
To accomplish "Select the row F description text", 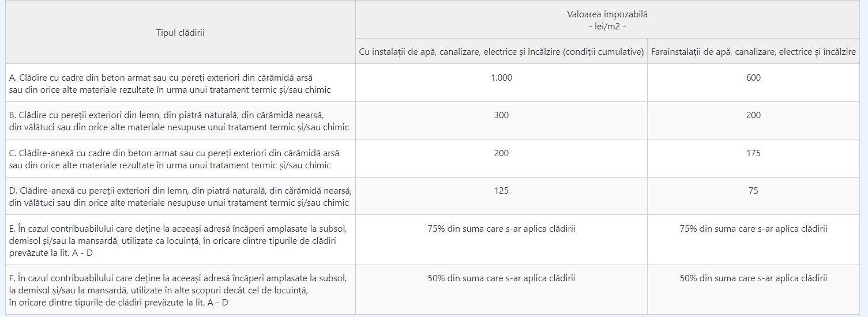I will [178, 290].
